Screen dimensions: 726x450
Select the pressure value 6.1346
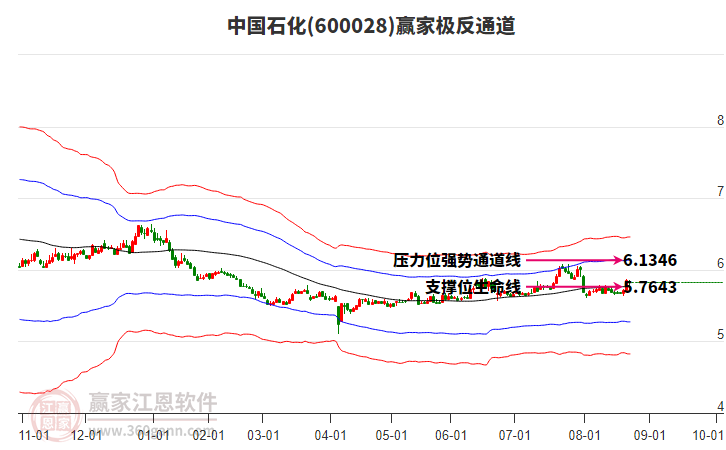[x=650, y=260]
